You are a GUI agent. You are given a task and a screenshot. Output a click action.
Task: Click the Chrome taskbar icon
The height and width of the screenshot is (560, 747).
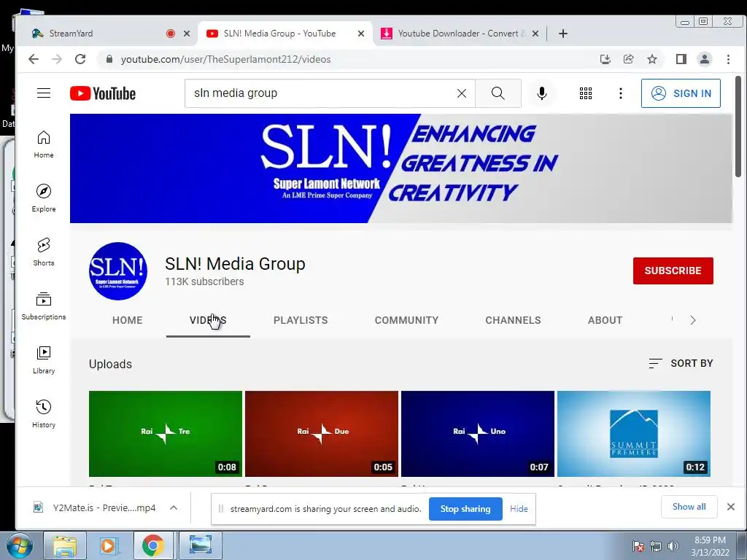coord(152,545)
